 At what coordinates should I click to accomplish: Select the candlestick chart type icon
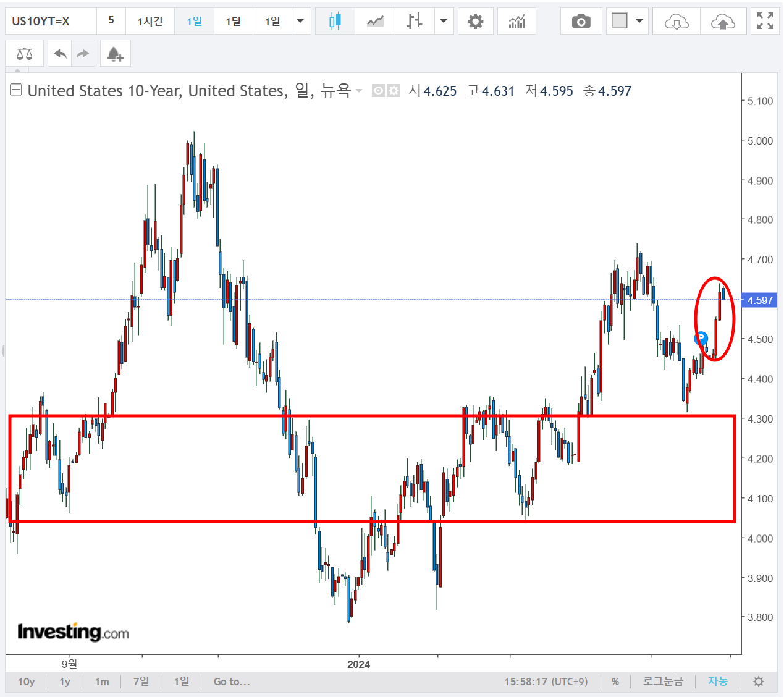pos(335,22)
